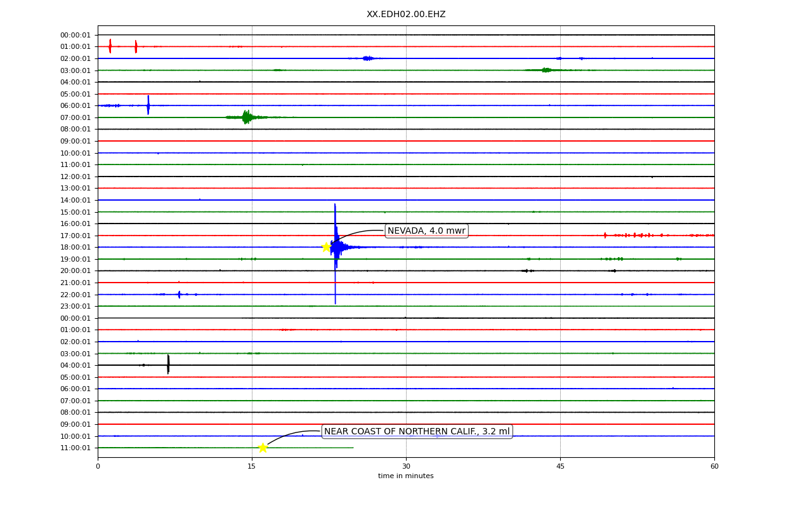Click the yellow star on Northern California event
The width and height of the screenshot is (812, 508).
tap(263, 448)
